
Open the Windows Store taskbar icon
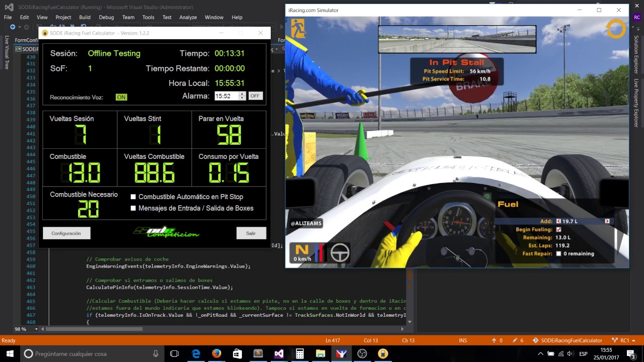tap(237, 353)
